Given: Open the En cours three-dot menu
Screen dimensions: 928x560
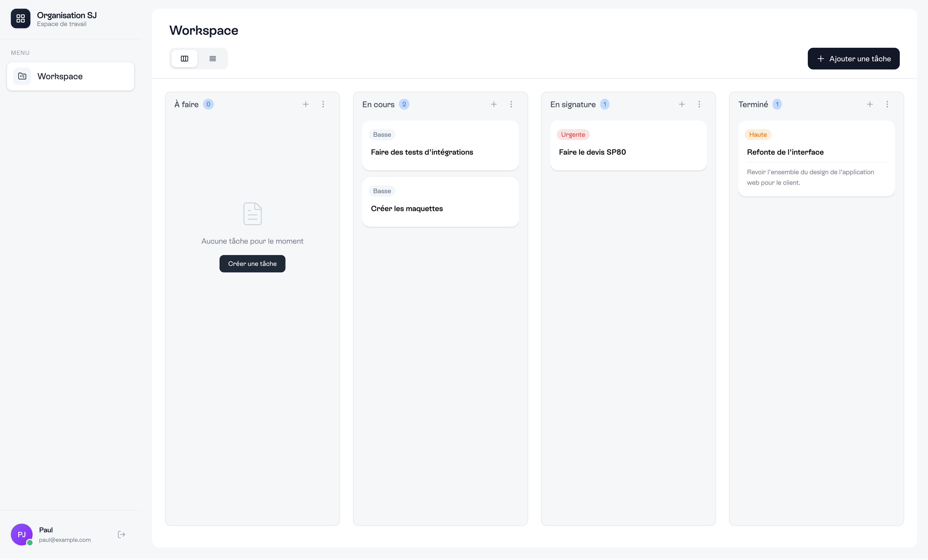Looking at the screenshot, I should tap(511, 104).
